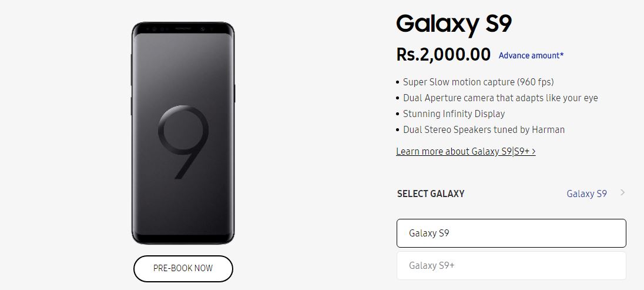Select the Dual Aperture camera bullet
Viewport: 644px width, 290px height.
(x=500, y=98)
